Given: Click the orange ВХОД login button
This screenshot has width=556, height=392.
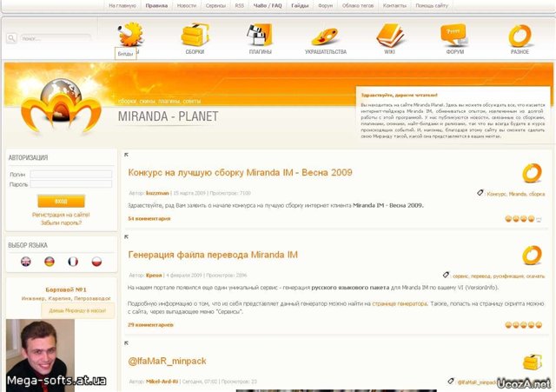Looking at the screenshot, I should 61,201.
